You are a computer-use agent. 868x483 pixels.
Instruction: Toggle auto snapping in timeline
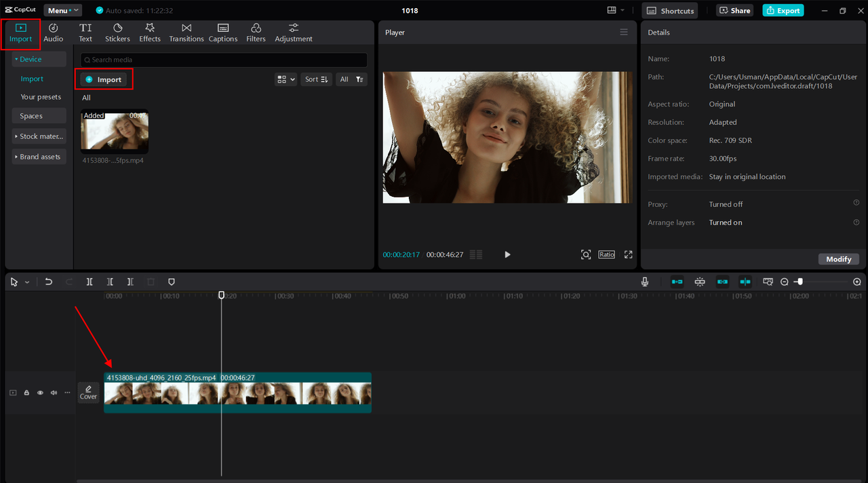(700, 282)
